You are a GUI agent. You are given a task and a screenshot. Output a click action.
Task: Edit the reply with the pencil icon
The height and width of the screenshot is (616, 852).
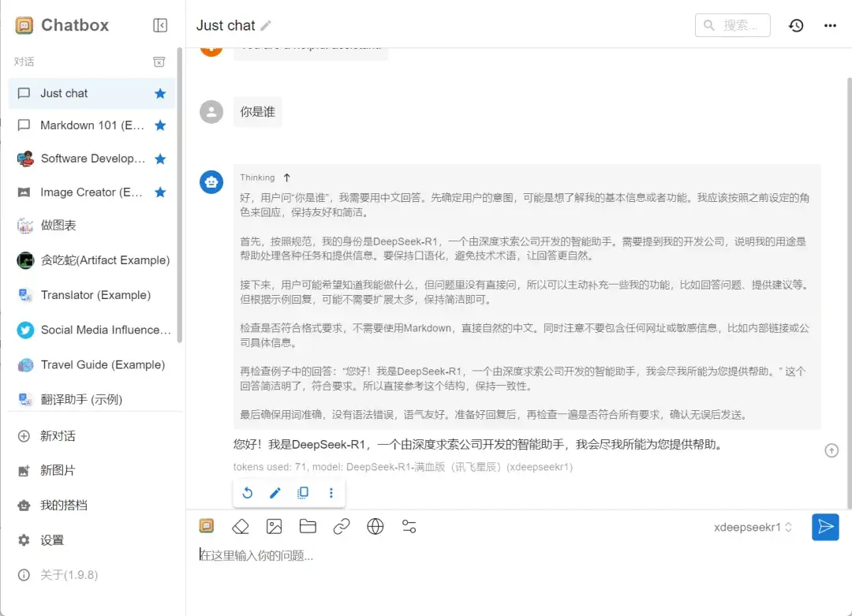[x=275, y=493]
